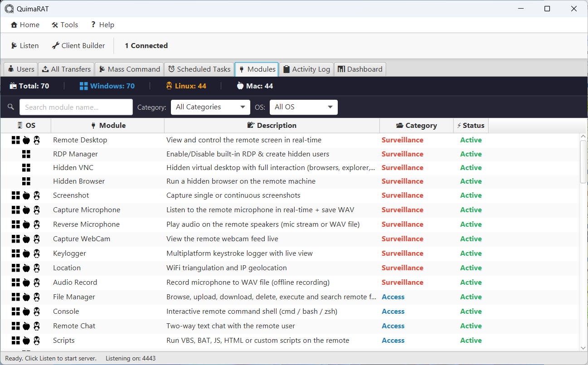This screenshot has height=365, width=588.
Task: Click the Linux icon on the Keylogger row
Action: (36, 253)
